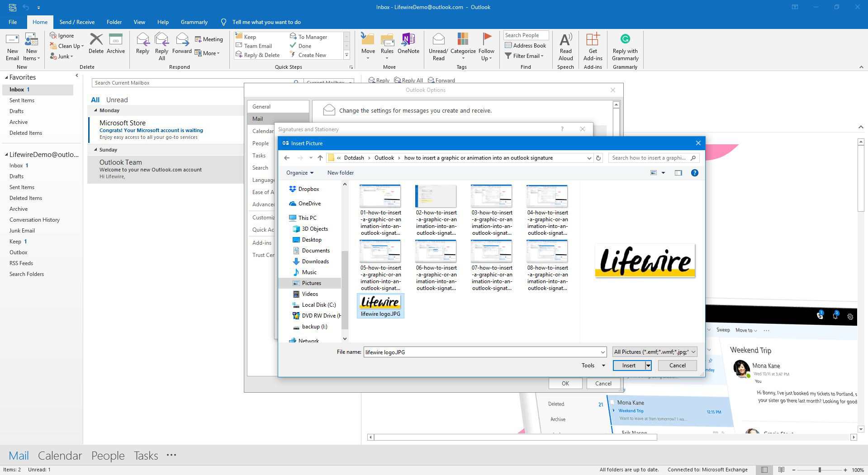Screen dimensions: 868x475
Task: Click the Reply All ribbon icon
Action: pos(161,47)
